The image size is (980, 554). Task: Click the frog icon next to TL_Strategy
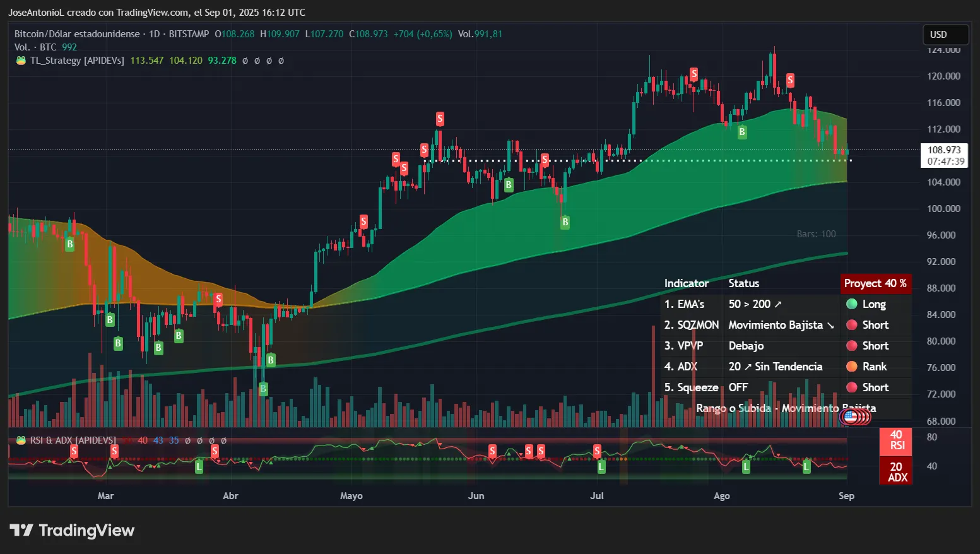coord(20,61)
